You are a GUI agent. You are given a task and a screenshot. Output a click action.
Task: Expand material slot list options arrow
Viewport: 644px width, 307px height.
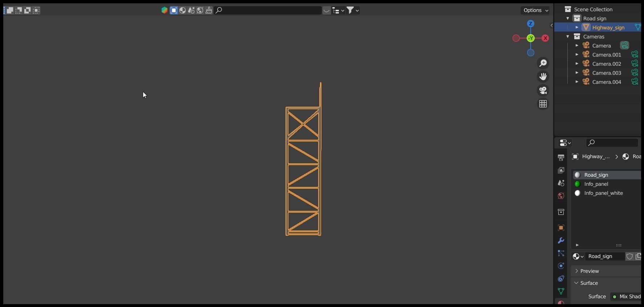coord(577,245)
